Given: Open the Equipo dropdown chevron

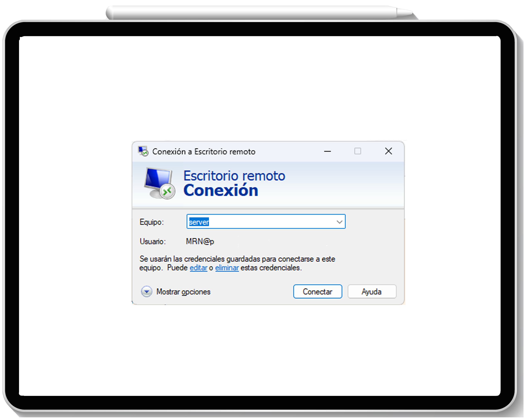Looking at the screenshot, I should click(x=339, y=222).
